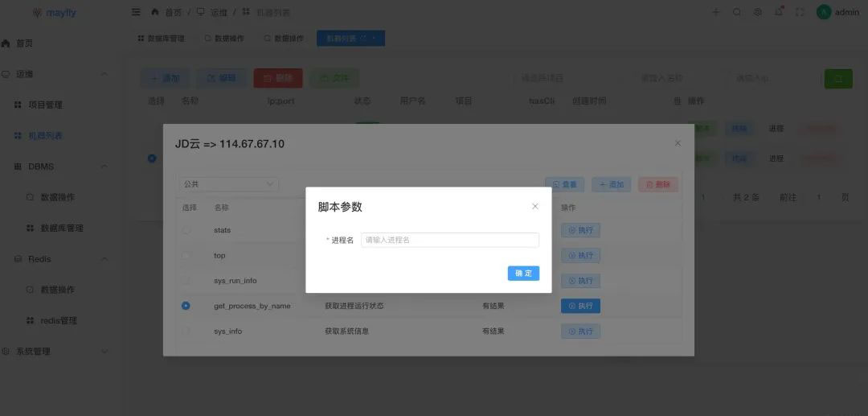Collapse the Redis sidebar group

pyautogui.click(x=104, y=259)
